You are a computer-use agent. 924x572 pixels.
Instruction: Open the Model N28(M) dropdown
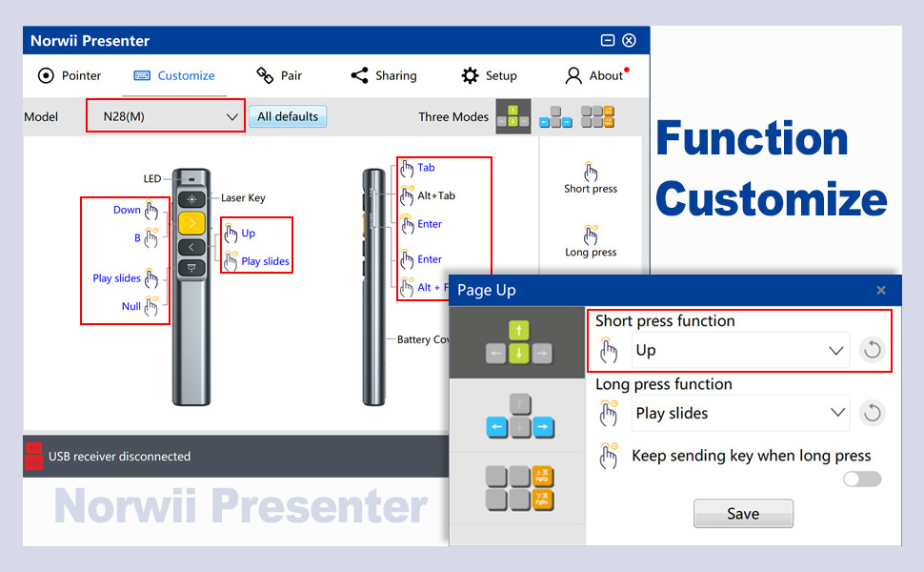[166, 116]
